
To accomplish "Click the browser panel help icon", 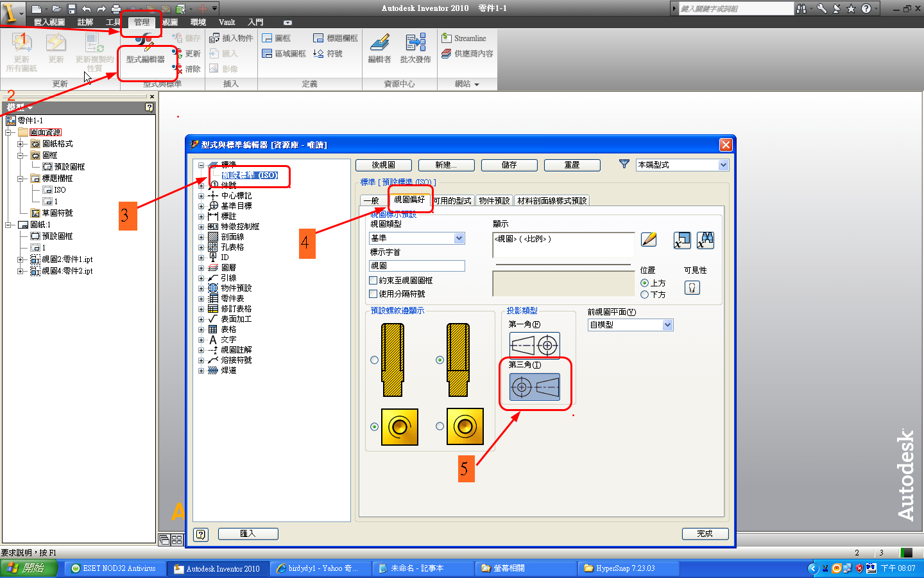I will click(x=149, y=107).
